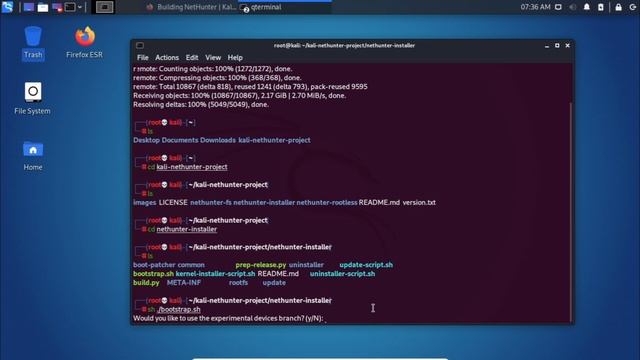This screenshot has width=640, height=360.
Task: Open the File System desktop icon
Action: [32, 98]
